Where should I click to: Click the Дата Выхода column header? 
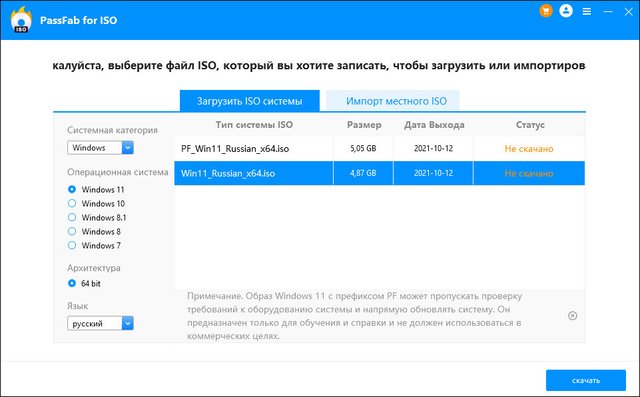coord(434,125)
